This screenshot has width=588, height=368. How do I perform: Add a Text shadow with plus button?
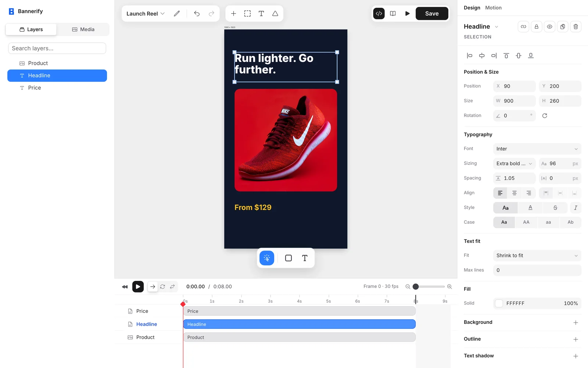(x=576, y=356)
